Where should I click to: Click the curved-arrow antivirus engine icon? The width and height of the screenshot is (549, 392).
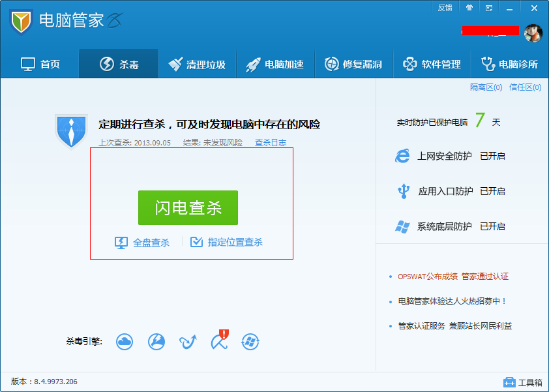[188, 341]
